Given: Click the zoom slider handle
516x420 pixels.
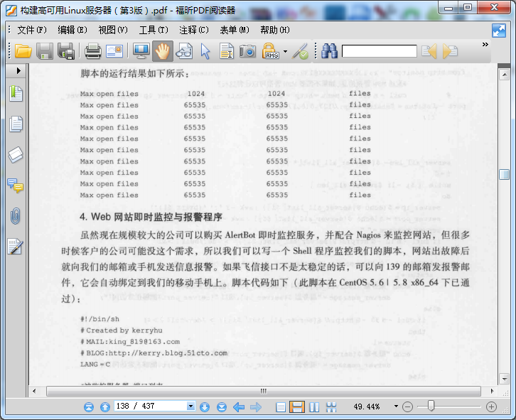Looking at the screenshot, I should 431,406.
